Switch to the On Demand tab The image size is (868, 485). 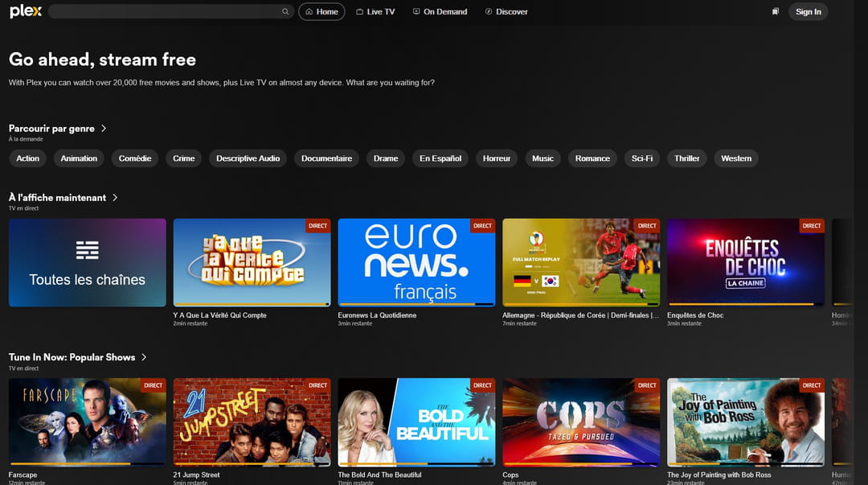tap(440, 12)
